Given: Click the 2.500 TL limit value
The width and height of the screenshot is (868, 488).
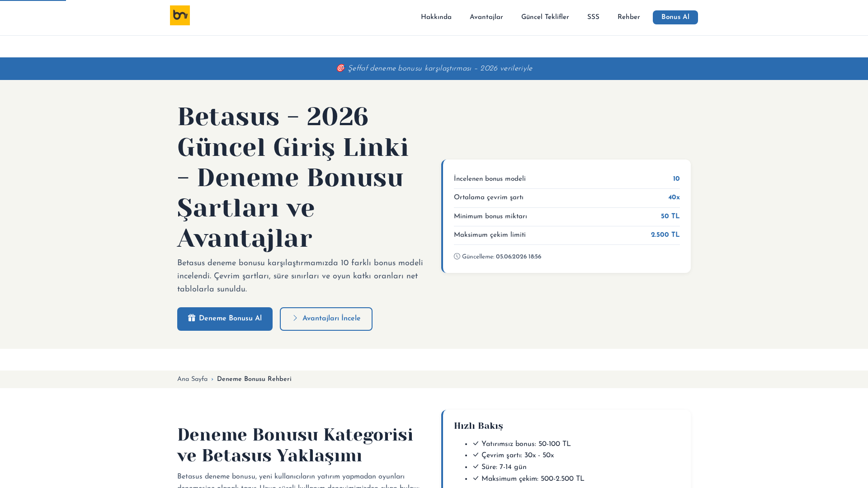Looking at the screenshot, I should coord(665,235).
